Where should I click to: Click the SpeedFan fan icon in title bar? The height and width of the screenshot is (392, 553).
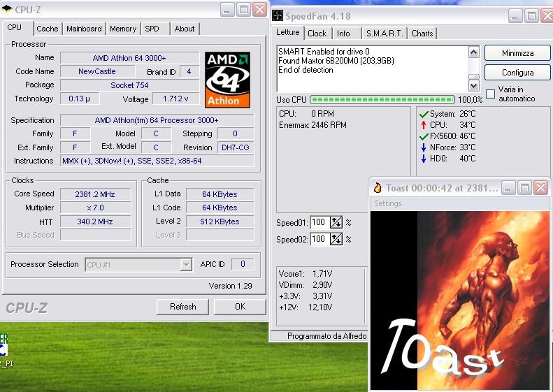click(278, 15)
